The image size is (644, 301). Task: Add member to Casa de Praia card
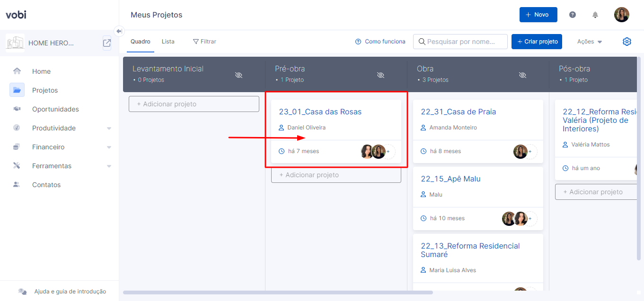[530, 152]
